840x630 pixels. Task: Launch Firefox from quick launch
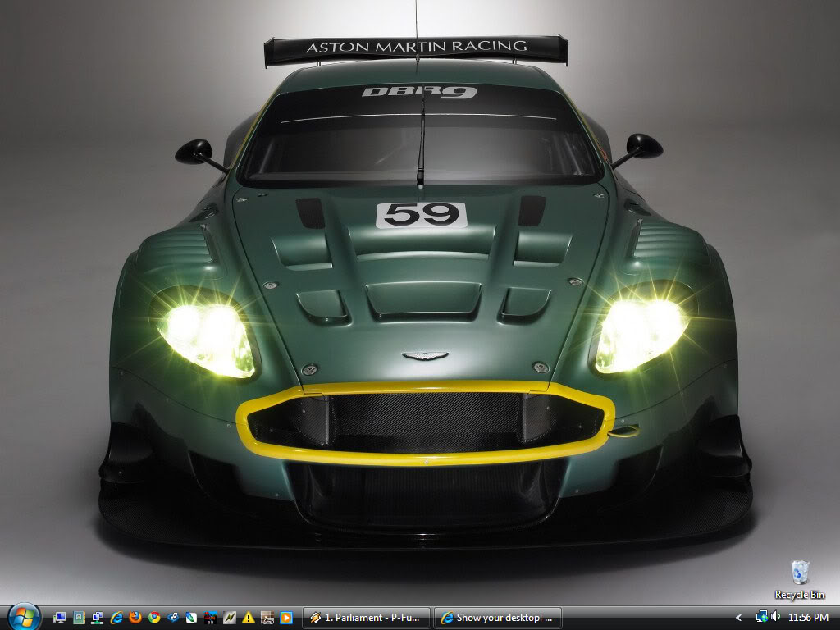pos(135,618)
